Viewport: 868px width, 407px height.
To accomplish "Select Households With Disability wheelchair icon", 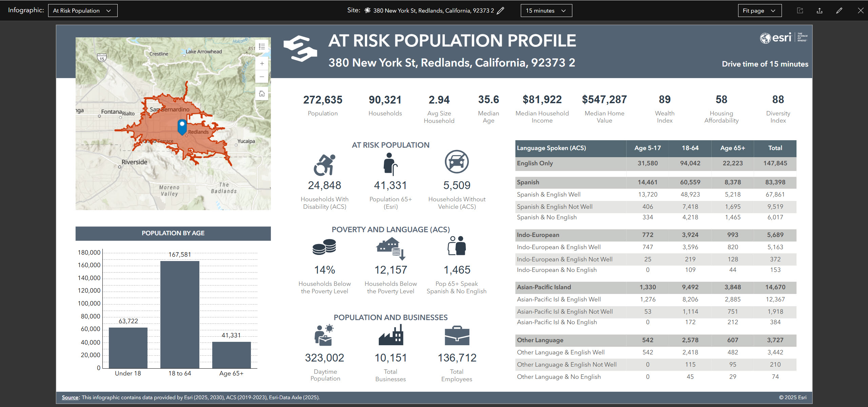I will (324, 165).
